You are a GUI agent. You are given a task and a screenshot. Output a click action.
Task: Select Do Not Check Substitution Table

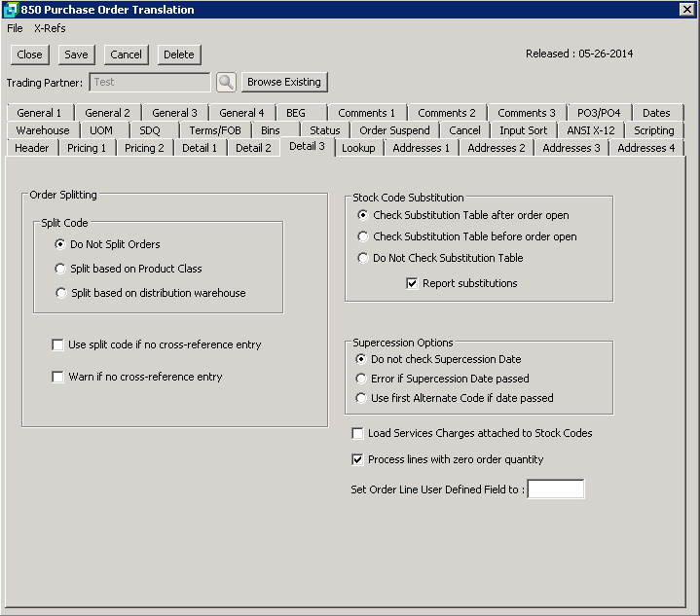tap(363, 258)
